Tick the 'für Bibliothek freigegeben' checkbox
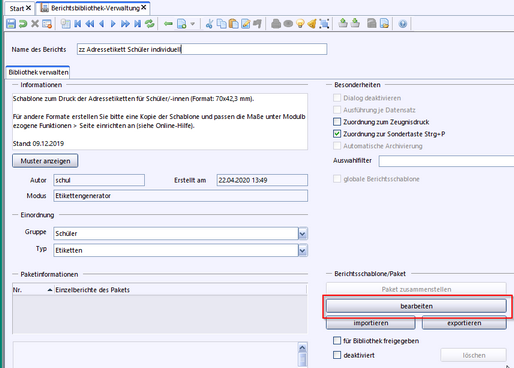 tap(337, 341)
